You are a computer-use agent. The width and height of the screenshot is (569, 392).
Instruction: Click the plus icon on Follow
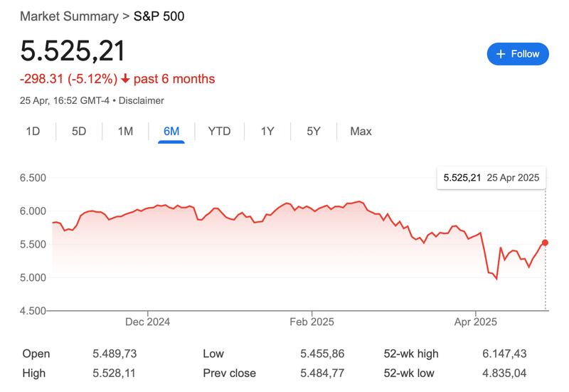coord(501,54)
